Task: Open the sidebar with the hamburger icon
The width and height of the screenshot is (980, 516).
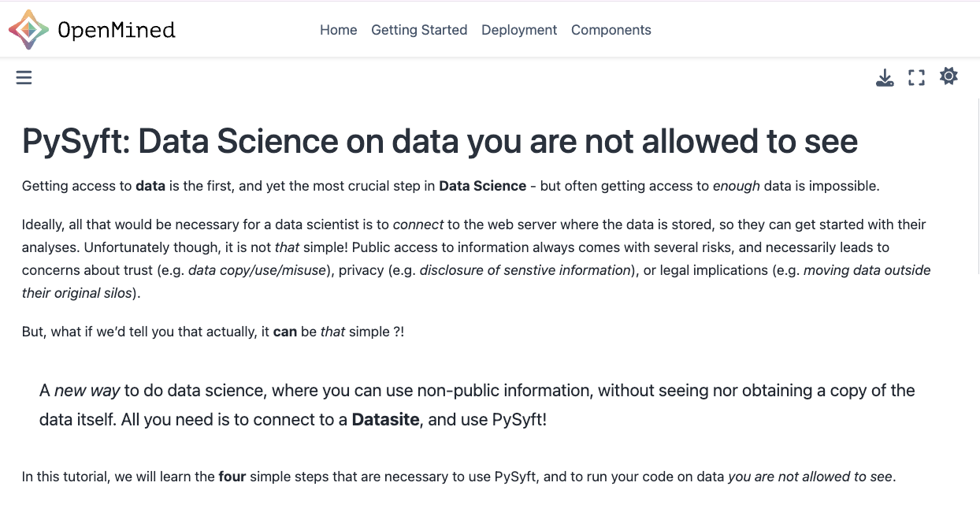Action: coord(24,77)
